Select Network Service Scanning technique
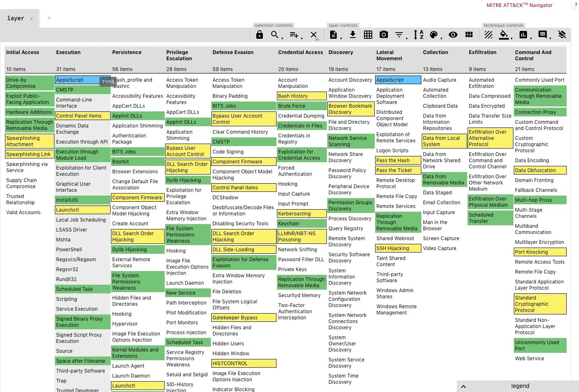The image size is (579, 392). pyautogui.click(x=351, y=141)
